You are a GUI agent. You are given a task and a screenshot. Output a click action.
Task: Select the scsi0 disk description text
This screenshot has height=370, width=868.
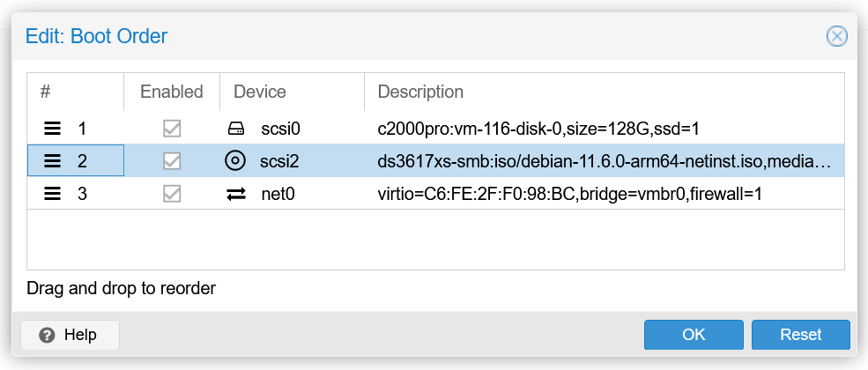click(x=538, y=129)
